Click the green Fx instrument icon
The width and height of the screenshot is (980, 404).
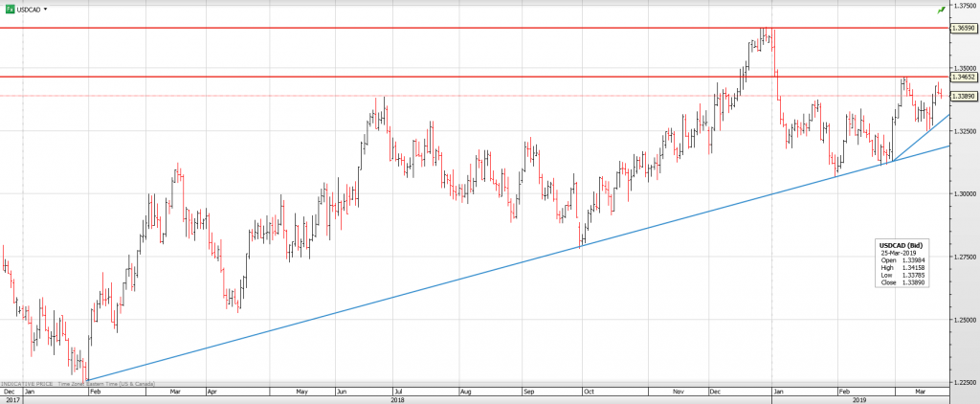[x=10, y=9]
